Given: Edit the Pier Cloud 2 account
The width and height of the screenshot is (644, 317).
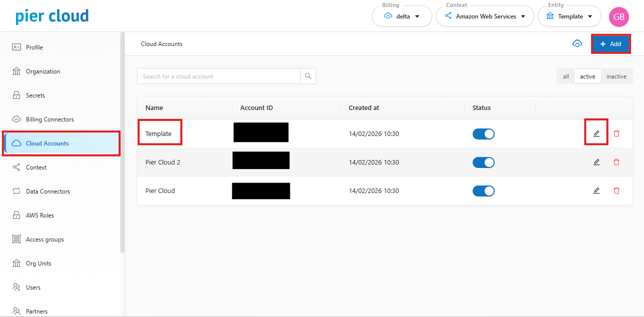Looking at the screenshot, I should point(596,162).
